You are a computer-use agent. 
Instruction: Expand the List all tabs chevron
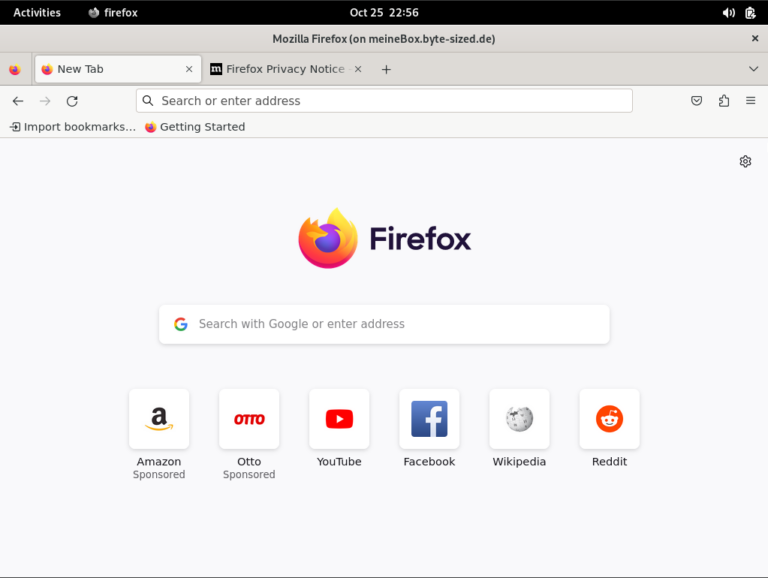[x=753, y=69]
